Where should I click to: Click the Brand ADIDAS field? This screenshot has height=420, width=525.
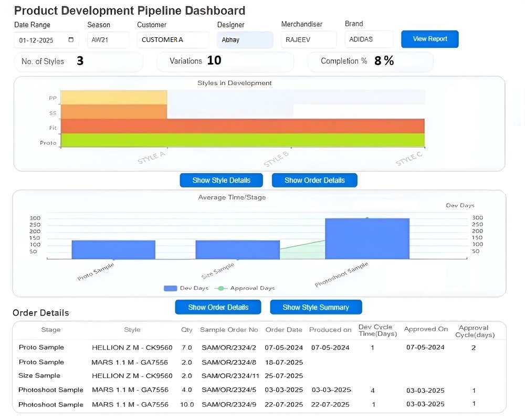369,39
